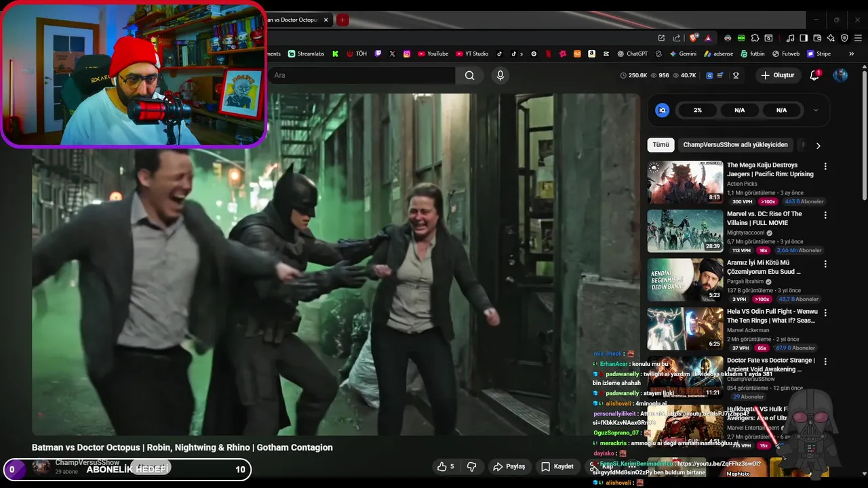The image size is (868, 488).
Task: Open options for Aramız İyi Mi video
Action: [x=825, y=264]
